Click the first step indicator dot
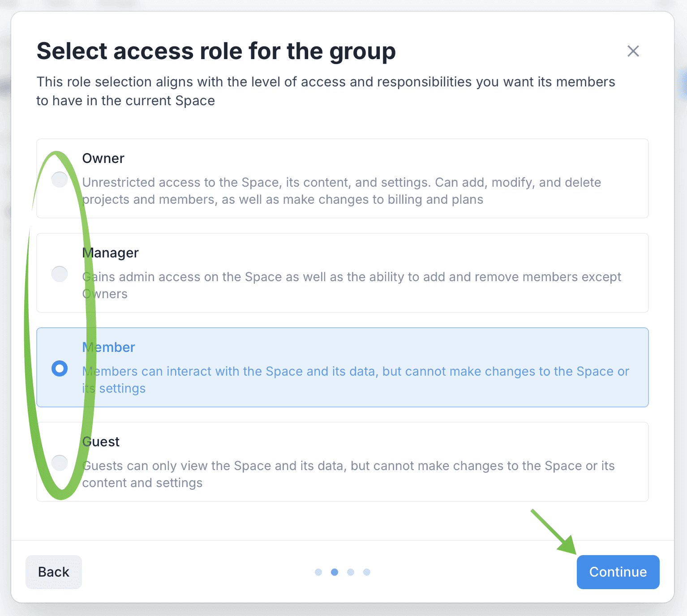This screenshot has height=616, width=687. (318, 572)
